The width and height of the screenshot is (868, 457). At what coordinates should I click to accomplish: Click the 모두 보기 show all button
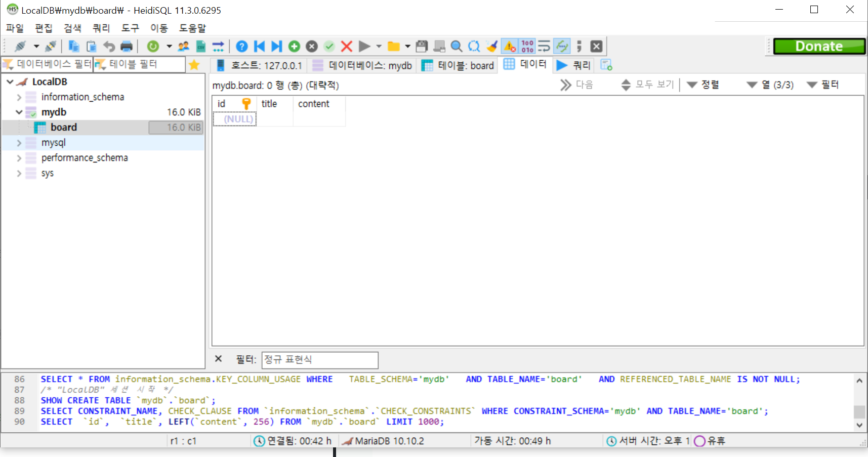coord(648,85)
